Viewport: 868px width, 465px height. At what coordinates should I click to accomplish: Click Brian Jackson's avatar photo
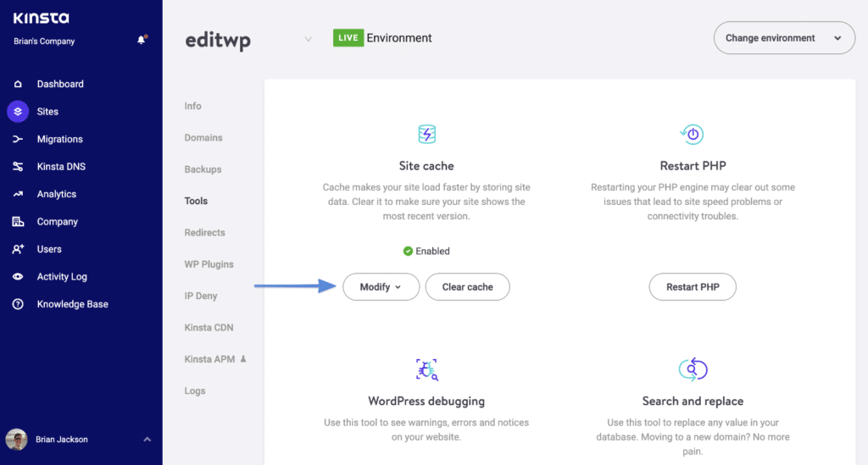pyautogui.click(x=16, y=440)
